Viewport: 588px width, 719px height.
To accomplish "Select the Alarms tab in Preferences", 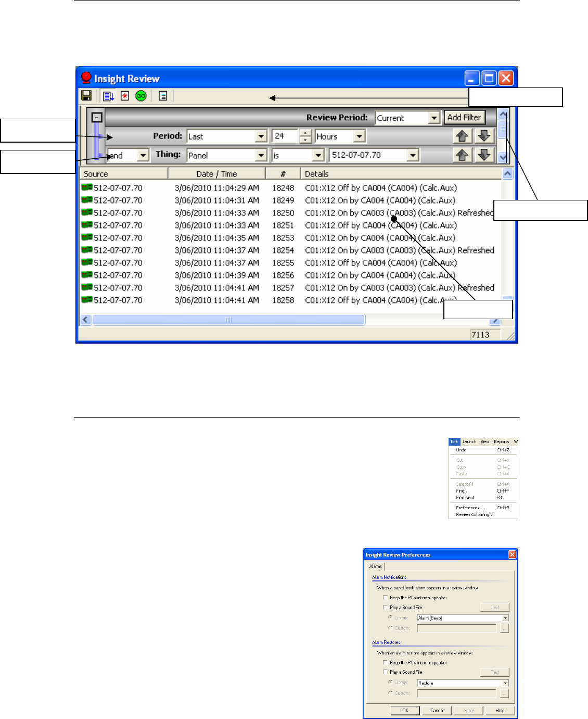I will (376, 566).
